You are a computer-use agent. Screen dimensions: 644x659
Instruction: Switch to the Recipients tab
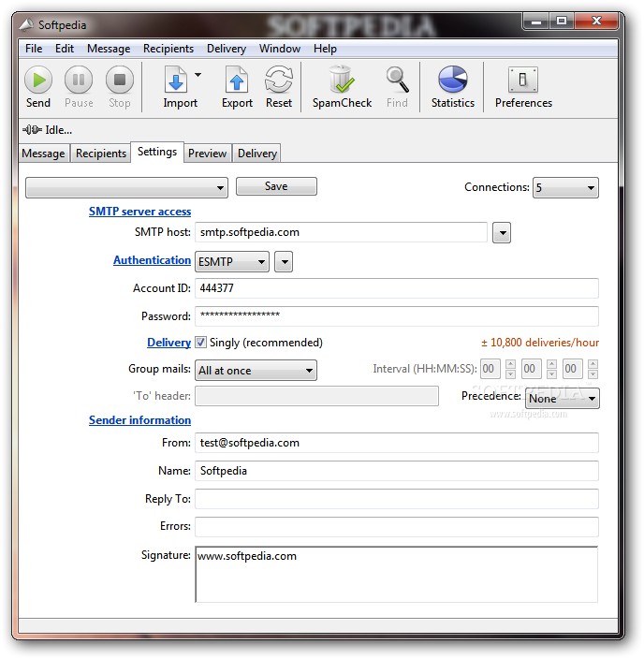101,154
